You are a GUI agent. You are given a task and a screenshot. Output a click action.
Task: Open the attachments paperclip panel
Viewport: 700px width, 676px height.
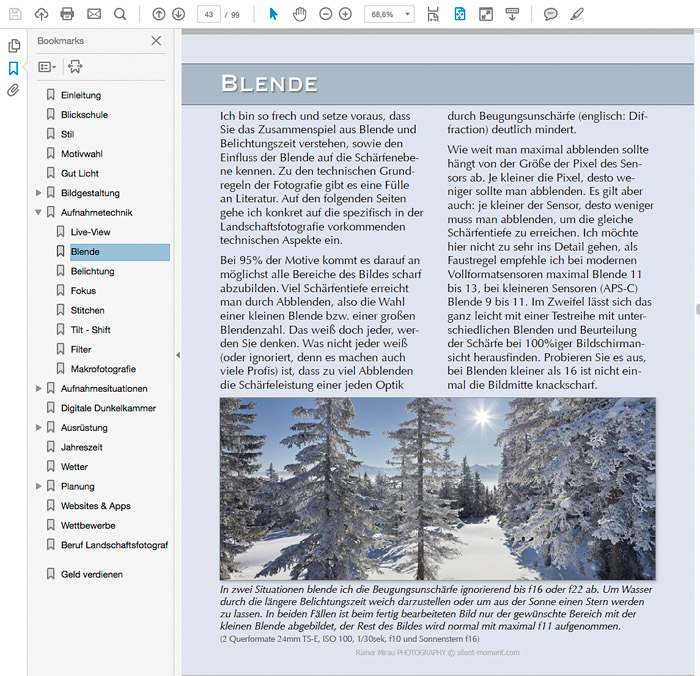click(x=13, y=91)
